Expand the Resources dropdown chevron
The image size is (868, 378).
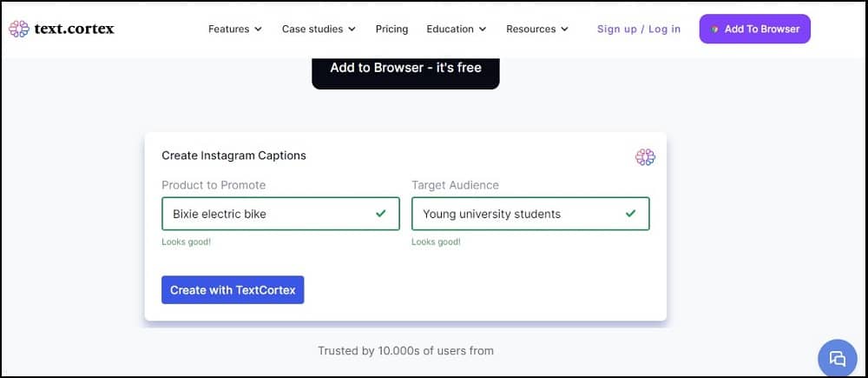click(x=564, y=30)
